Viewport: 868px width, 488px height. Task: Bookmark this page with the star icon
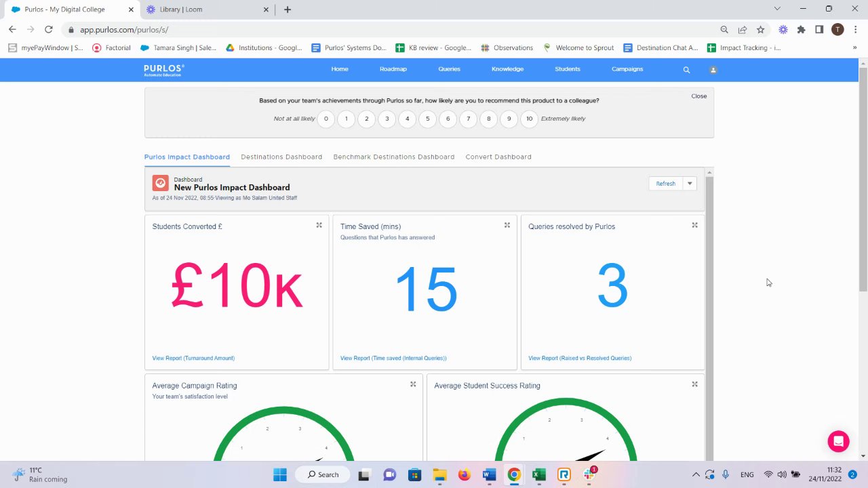(x=761, y=30)
